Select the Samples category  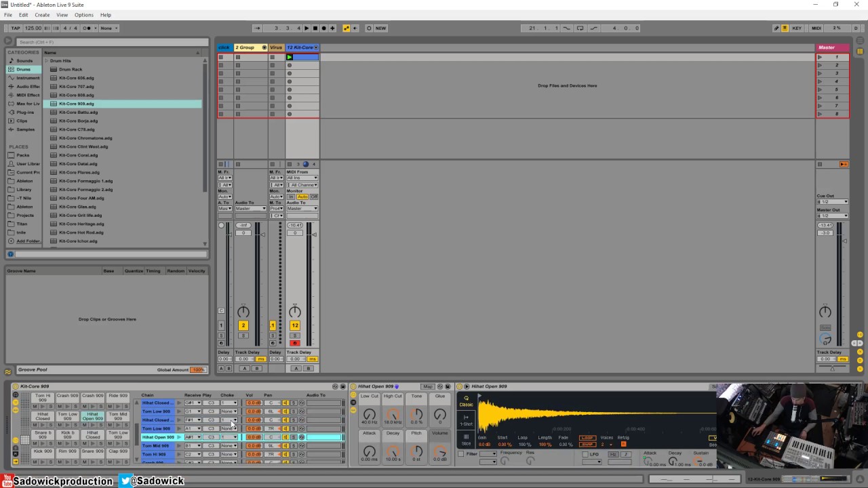pyautogui.click(x=25, y=129)
